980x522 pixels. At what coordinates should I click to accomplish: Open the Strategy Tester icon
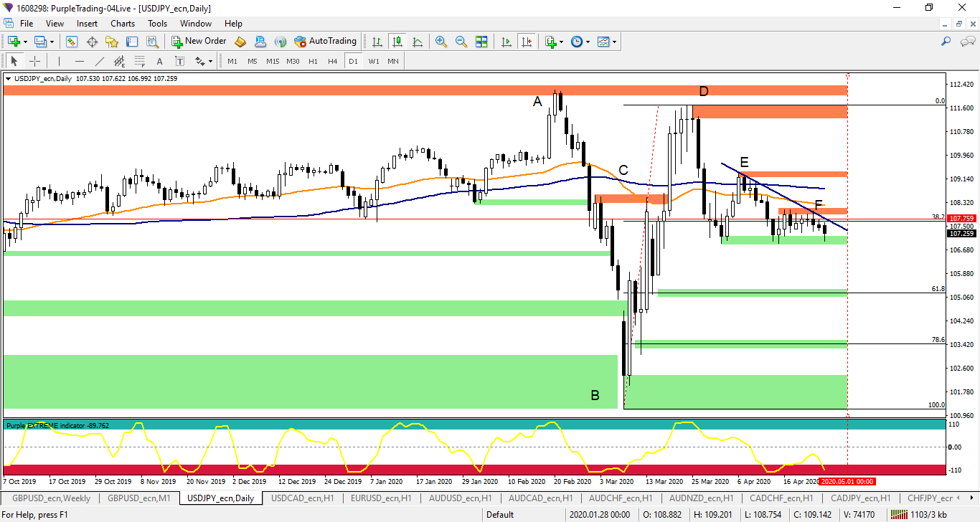(151, 42)
